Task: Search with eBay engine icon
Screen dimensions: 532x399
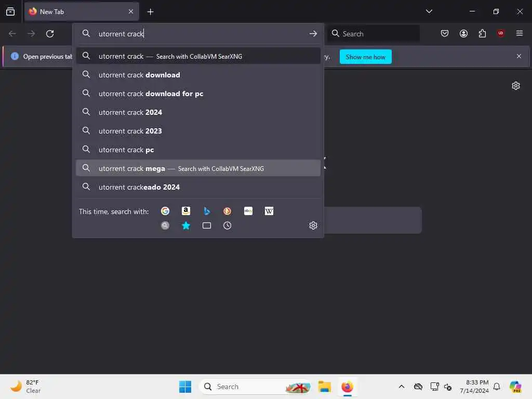Action: click(248, 211)
